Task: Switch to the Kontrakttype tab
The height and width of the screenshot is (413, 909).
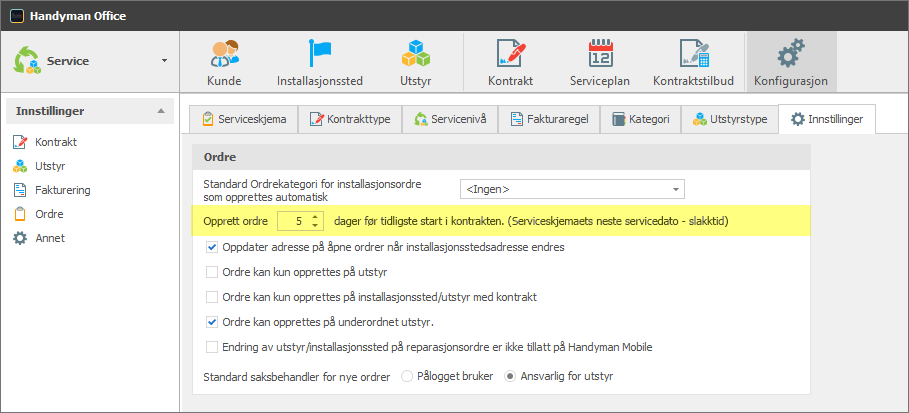Action: [350, 119]
